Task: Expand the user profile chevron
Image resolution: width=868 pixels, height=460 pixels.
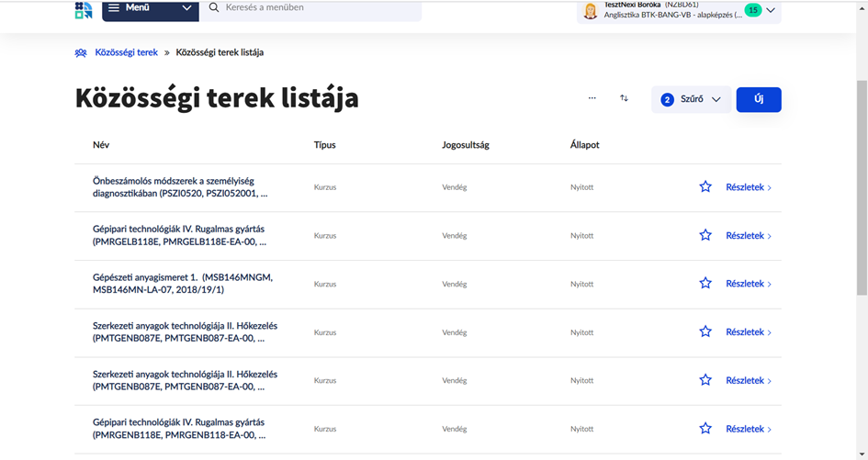Action: coord(771,10)
